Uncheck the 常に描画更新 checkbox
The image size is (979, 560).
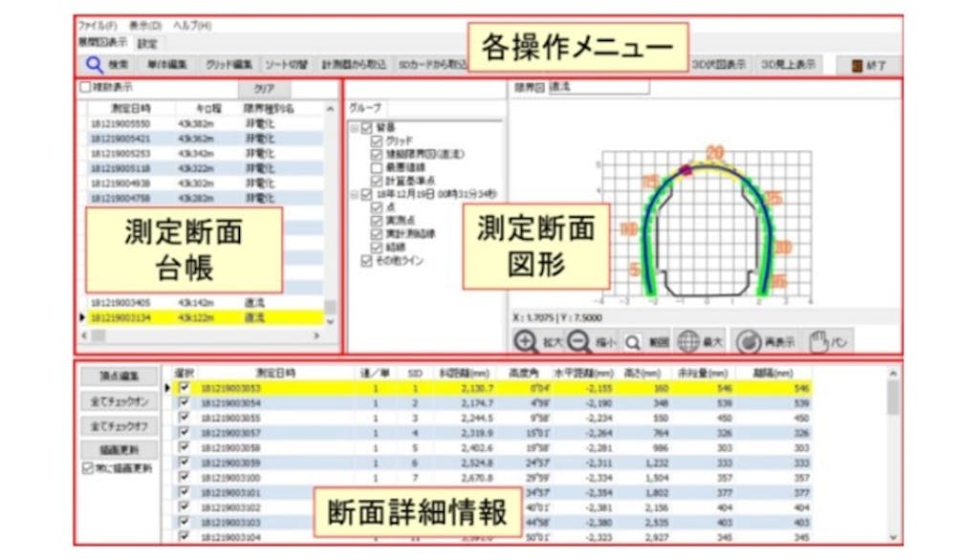click(x=87, y=467)
